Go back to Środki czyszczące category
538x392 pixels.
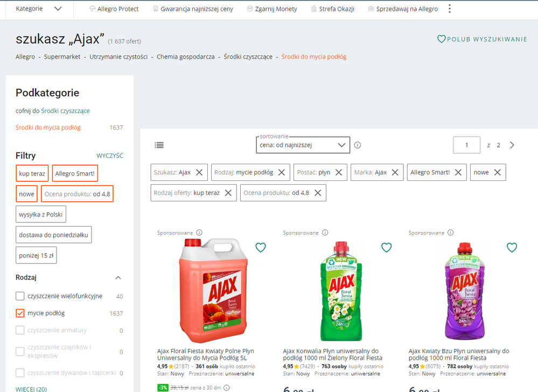point(66,111)
